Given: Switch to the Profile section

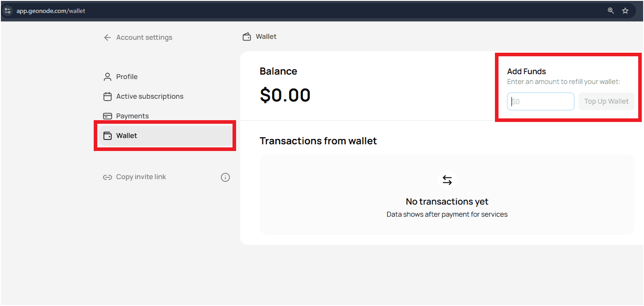Looking at the screenshot, I should pos(127,76).
